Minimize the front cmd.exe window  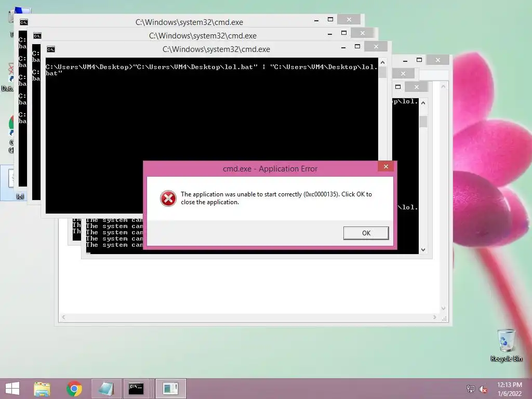point(343,48)
